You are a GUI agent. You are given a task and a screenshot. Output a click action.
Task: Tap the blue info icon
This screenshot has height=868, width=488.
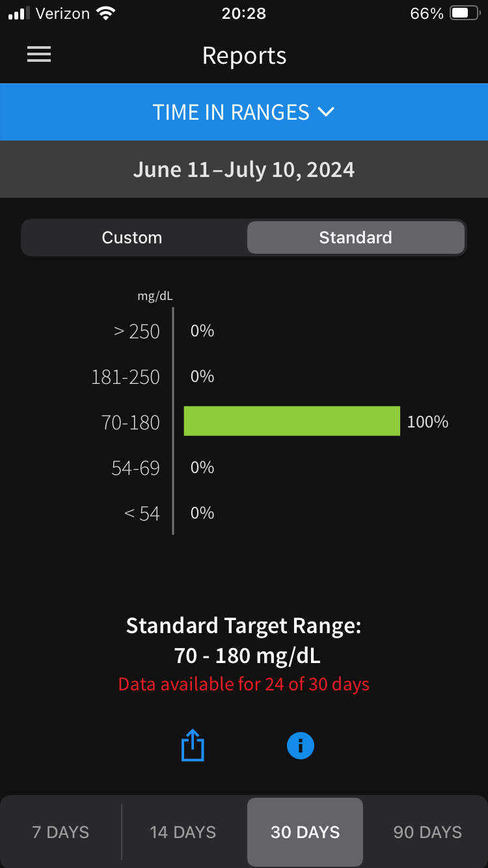[301, 746]
